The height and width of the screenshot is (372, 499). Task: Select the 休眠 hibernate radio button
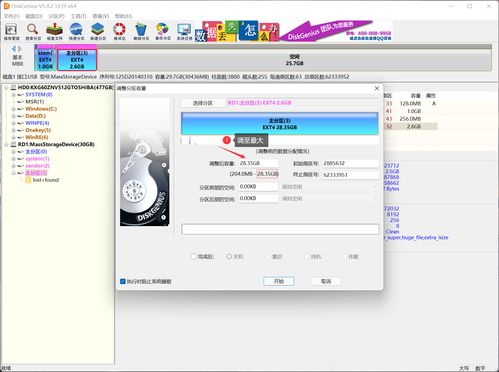point(345,256)
